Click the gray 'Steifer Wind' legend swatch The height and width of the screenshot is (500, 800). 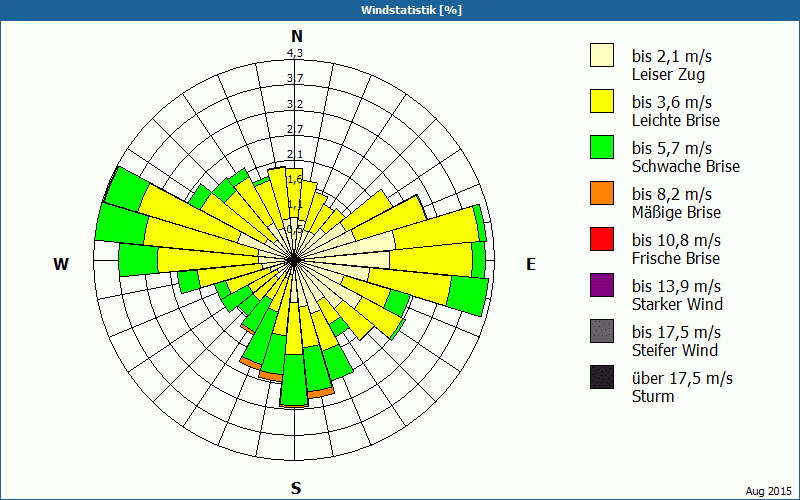(x=601, y=331)
